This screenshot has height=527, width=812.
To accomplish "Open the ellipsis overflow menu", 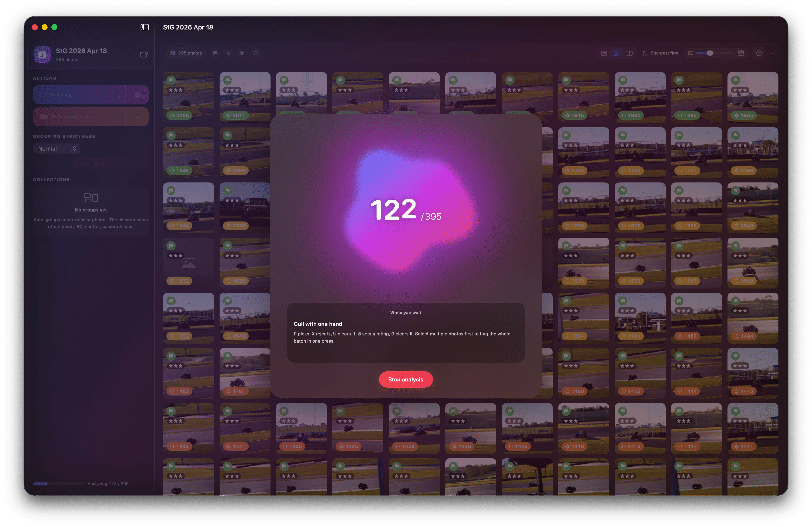I will pyautogui.click(x=773, y=53).
